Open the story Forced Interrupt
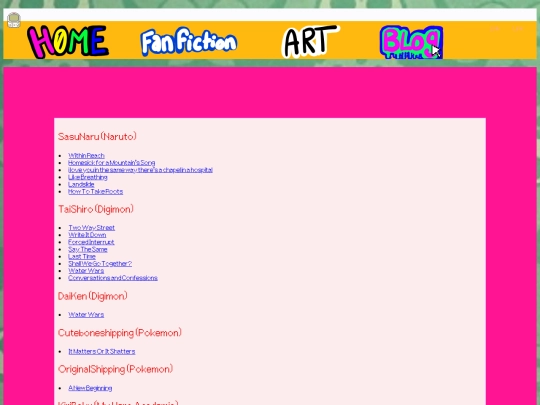Image resolution: width=540 pixels, height=405 pixels. [x=91, y=242]
